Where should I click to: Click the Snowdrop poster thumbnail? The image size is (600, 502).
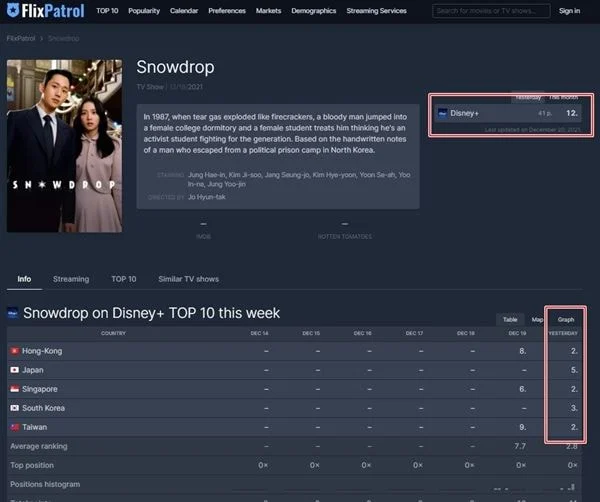coord(64,146)
